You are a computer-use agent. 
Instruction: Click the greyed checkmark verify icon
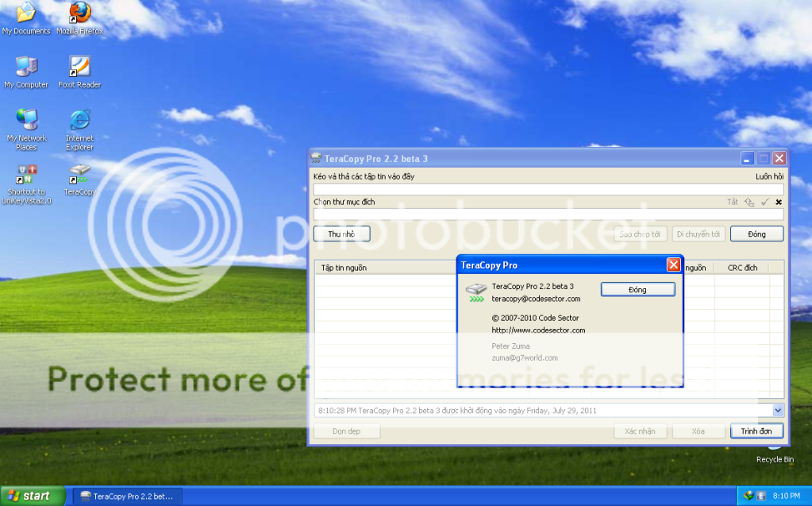click(765, 203)
